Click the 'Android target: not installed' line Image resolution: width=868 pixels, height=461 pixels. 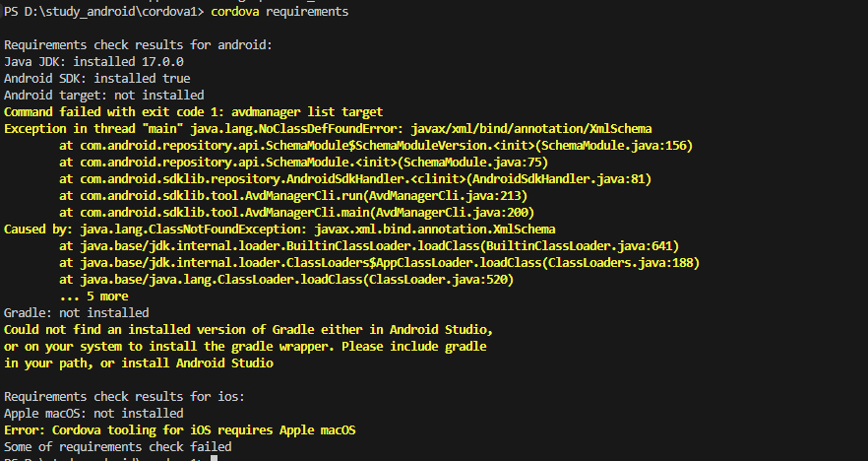pyautogui.click(x=104, y=96)
